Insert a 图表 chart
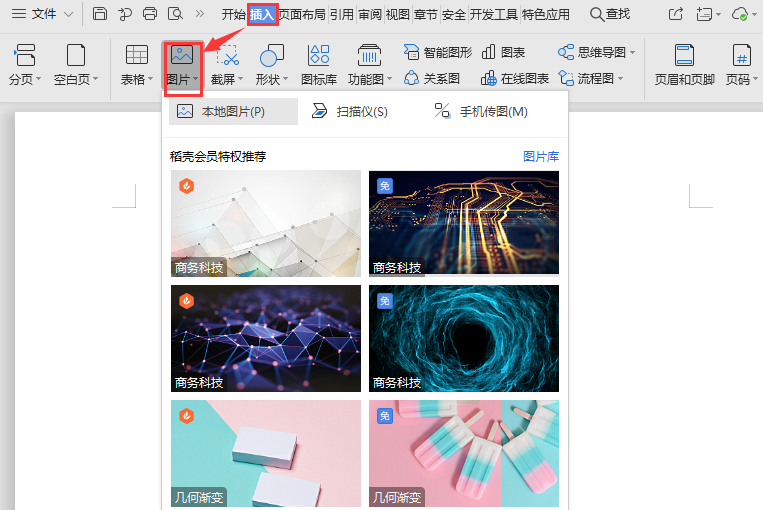The height and width of the screenshot is (510, 763). 503,52
